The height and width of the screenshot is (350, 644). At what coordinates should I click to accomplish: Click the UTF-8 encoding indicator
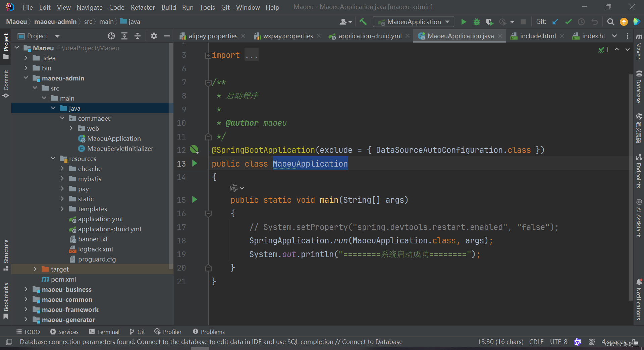558,342
